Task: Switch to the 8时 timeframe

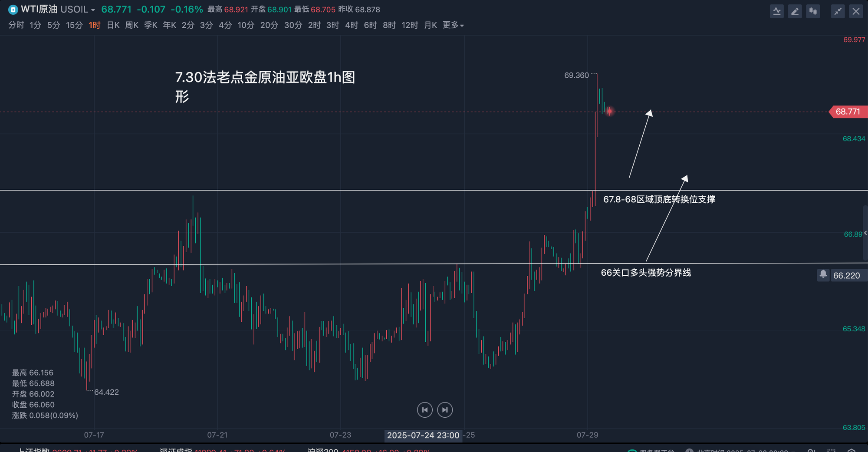Action: [x=389, y=25]
